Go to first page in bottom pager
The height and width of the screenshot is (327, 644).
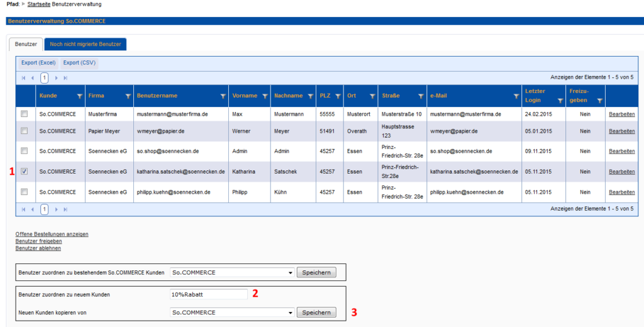pos(23,209)
